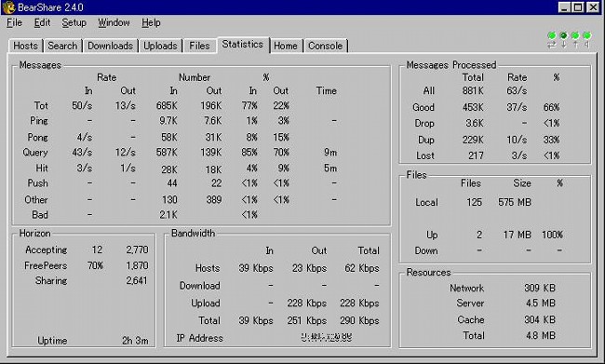605x364 pixels.
Task: Open the Edit menu
Action: click(x=42, y=22)
